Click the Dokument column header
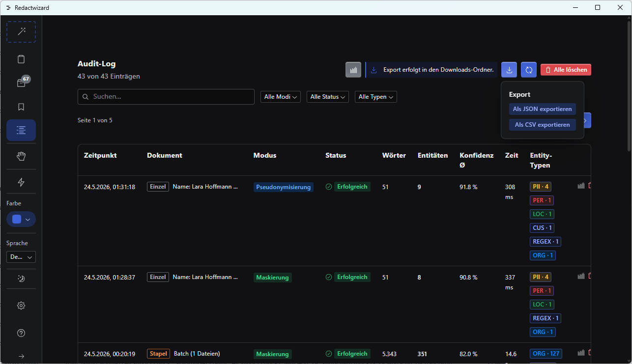 pos(165,155)
